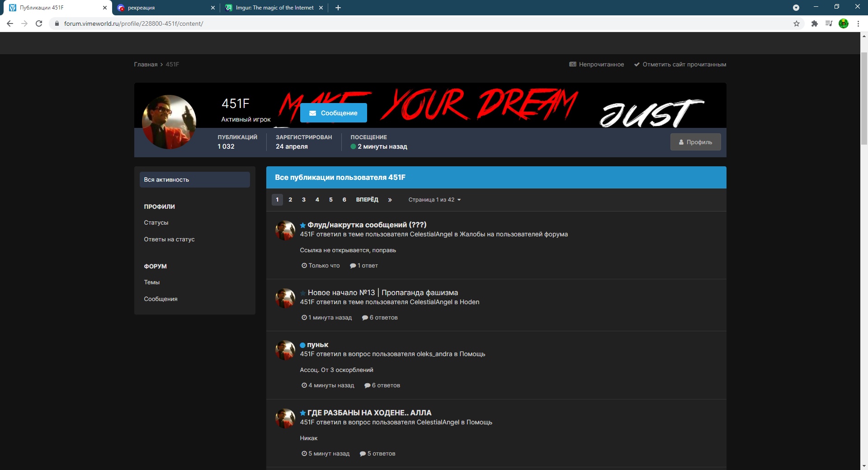Bookmark this page with star icon
Viewport: 868px width, 470px height.
tap(797, 23)
